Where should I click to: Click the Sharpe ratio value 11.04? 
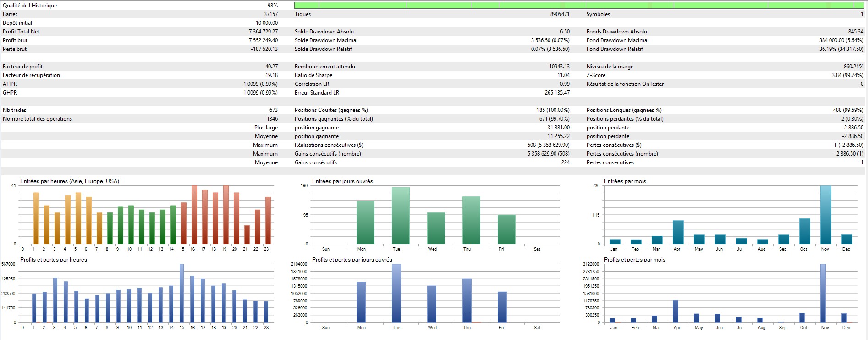coord(564,75)
